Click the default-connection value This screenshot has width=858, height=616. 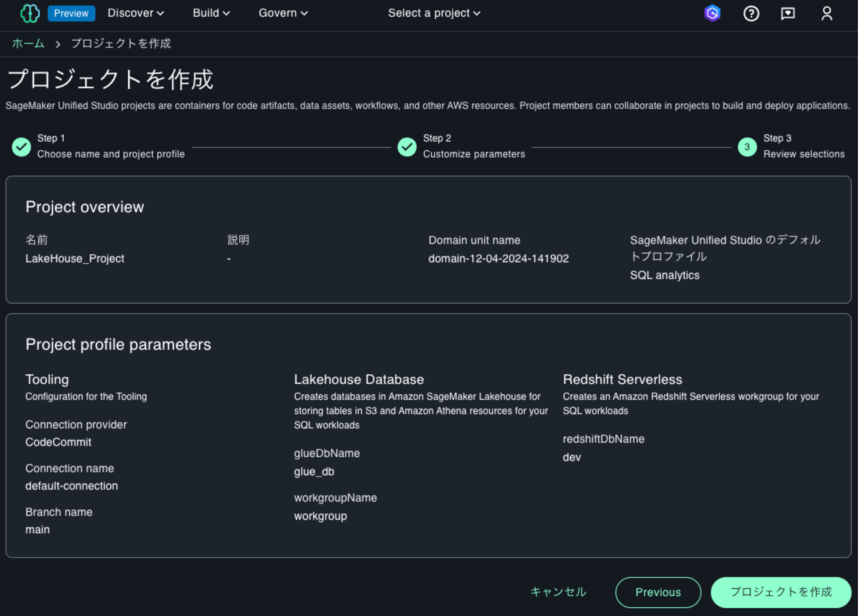[x=72, y=486]
